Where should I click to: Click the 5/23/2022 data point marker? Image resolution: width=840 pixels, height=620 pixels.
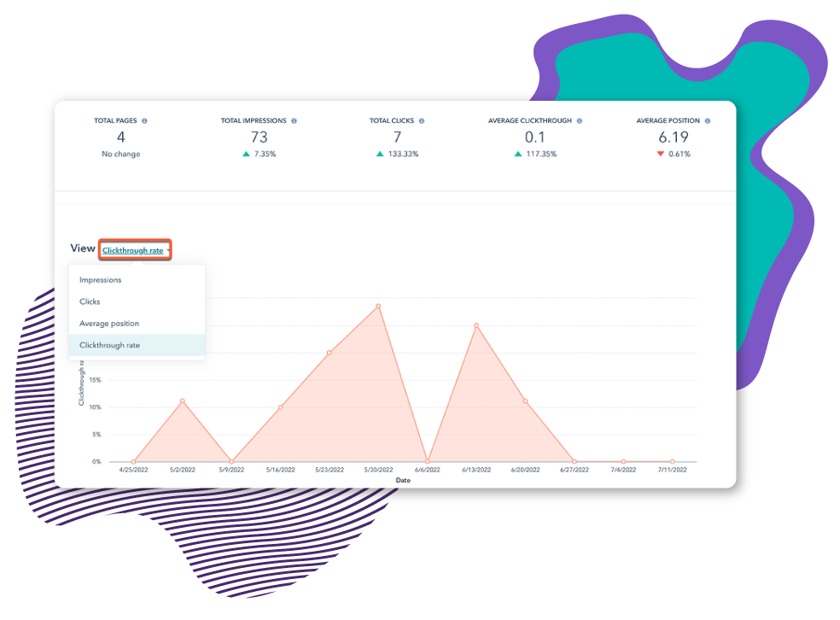330,353
